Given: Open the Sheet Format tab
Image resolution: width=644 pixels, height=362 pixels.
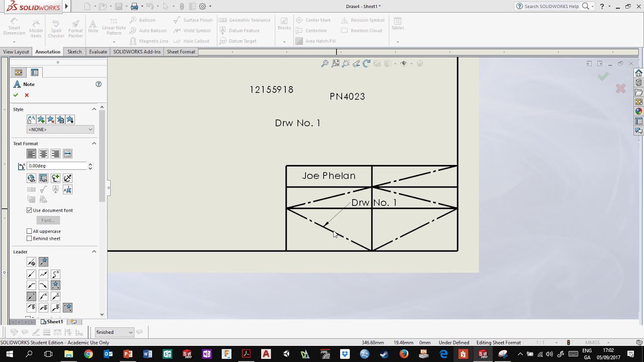Looking at the screenshot, I should click(x=181, y=52).
